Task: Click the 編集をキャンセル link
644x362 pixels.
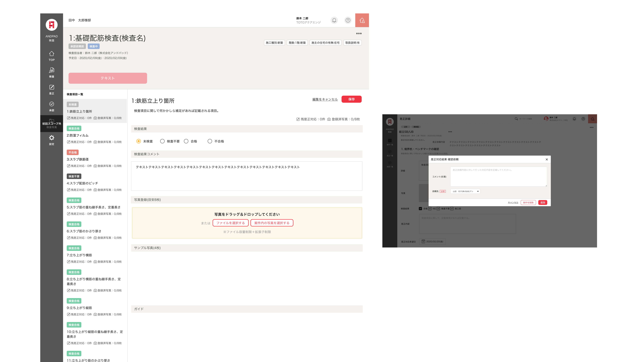Action: click(325, 99)
